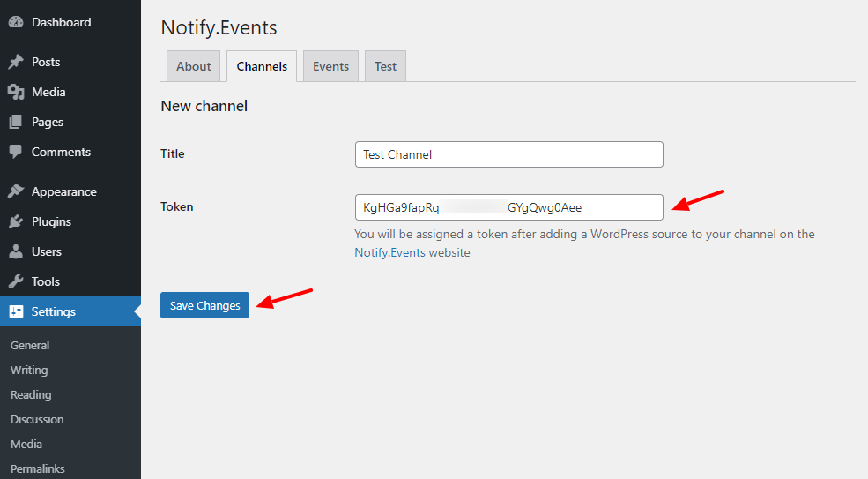Select the highlighted Settings menu

pos(70,311)
